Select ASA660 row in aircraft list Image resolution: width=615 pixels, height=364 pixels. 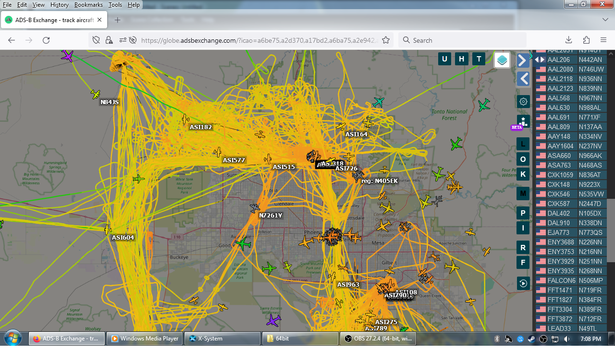571,156
